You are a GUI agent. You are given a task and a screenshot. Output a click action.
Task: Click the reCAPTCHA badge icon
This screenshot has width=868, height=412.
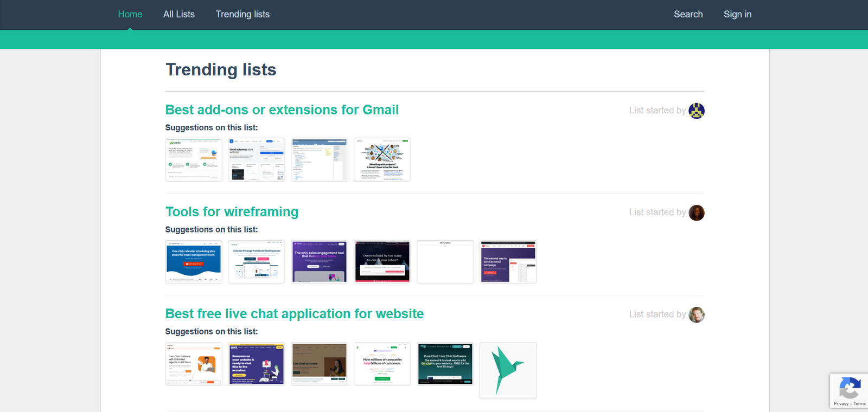point(849,388)
